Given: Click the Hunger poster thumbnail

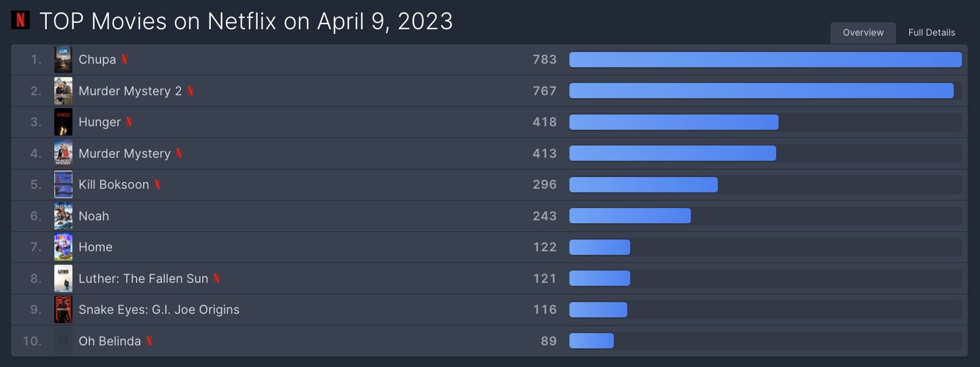Looking at the screenshot, I should click(x=63, y=122).
